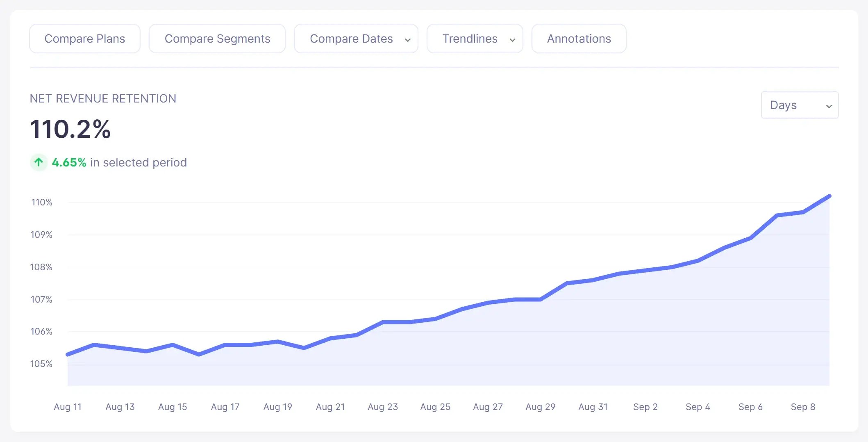Click the Aug 17 axis label
This screenshot has width=868, height=442.
[225, 407]
